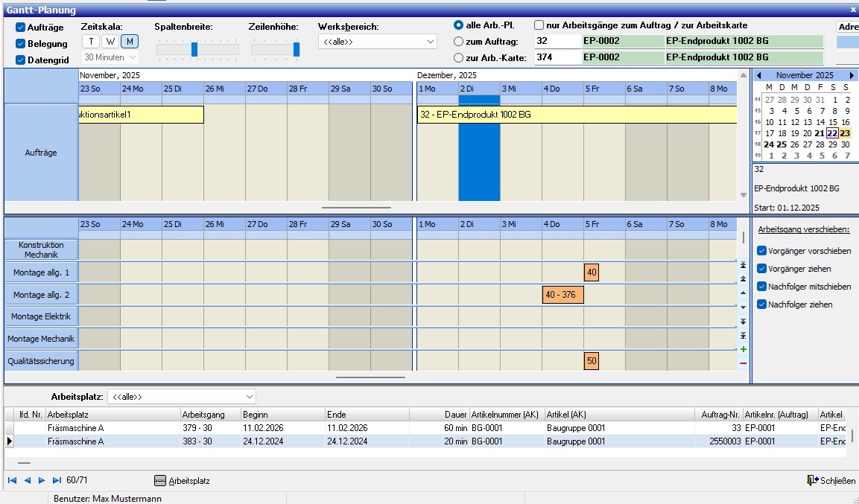This screenshot has height=504, width=859.
Task: Select the 'zum Auftrag' radio option
Action: click(459, 41)
